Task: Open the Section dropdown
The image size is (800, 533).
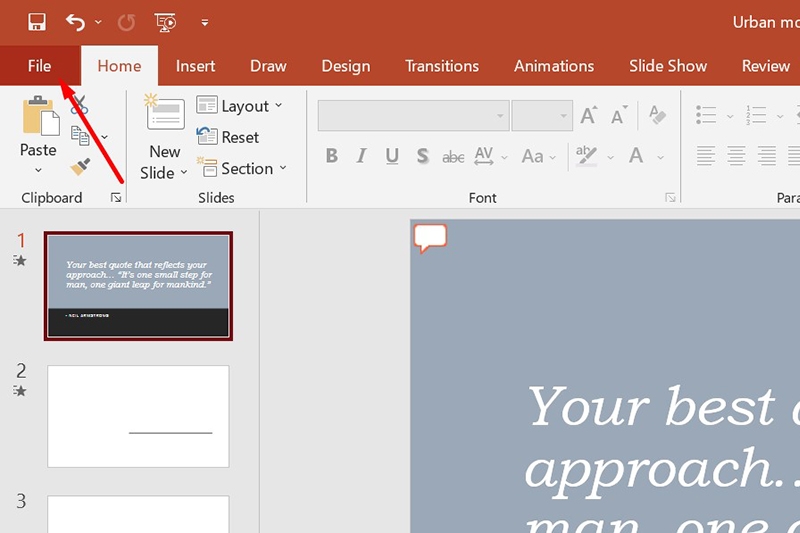Action: pyautogui.click(x=242, y=168)
